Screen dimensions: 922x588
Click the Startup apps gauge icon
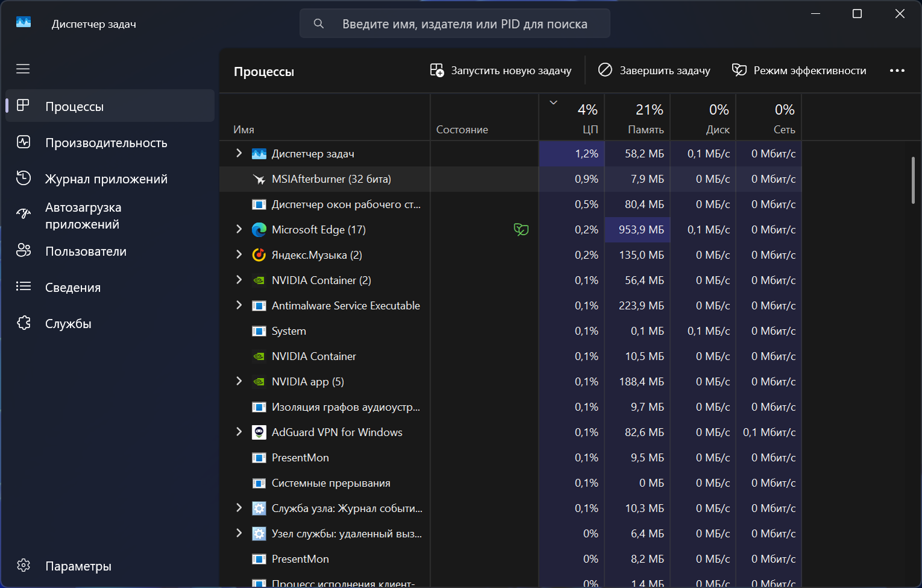coord(23,213)
